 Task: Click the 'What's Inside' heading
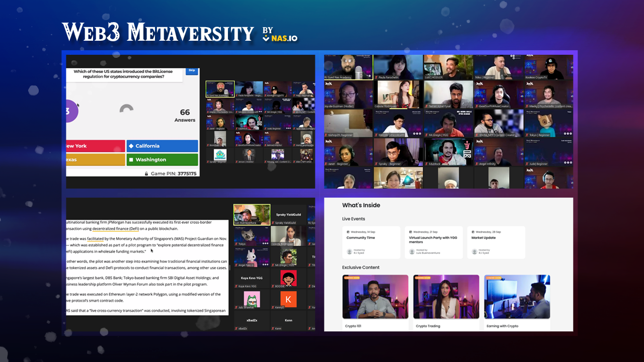[361, 205]
